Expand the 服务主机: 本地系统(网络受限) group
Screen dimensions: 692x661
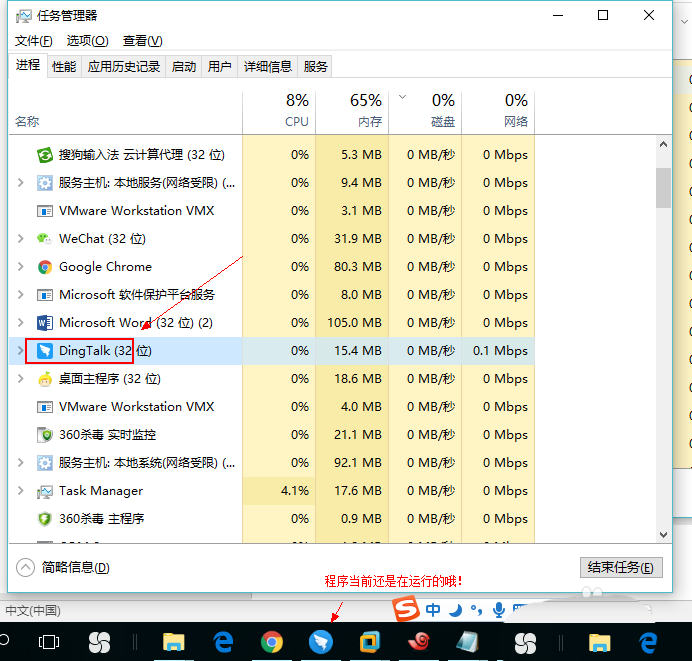point(20,463)
